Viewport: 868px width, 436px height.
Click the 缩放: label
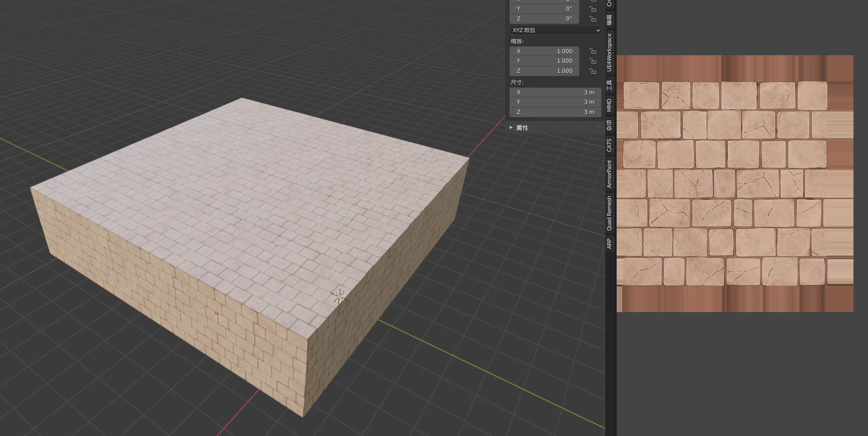pos(517,41)
